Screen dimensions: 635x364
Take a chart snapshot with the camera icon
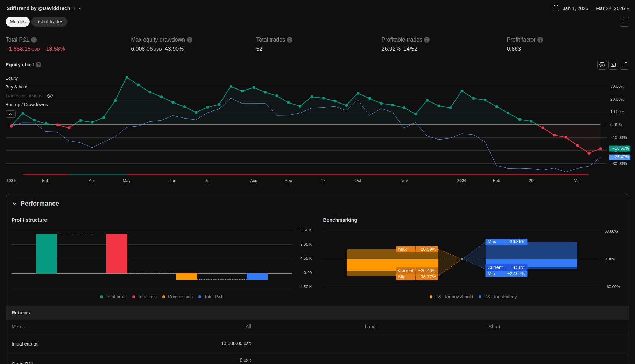[613, 65]
